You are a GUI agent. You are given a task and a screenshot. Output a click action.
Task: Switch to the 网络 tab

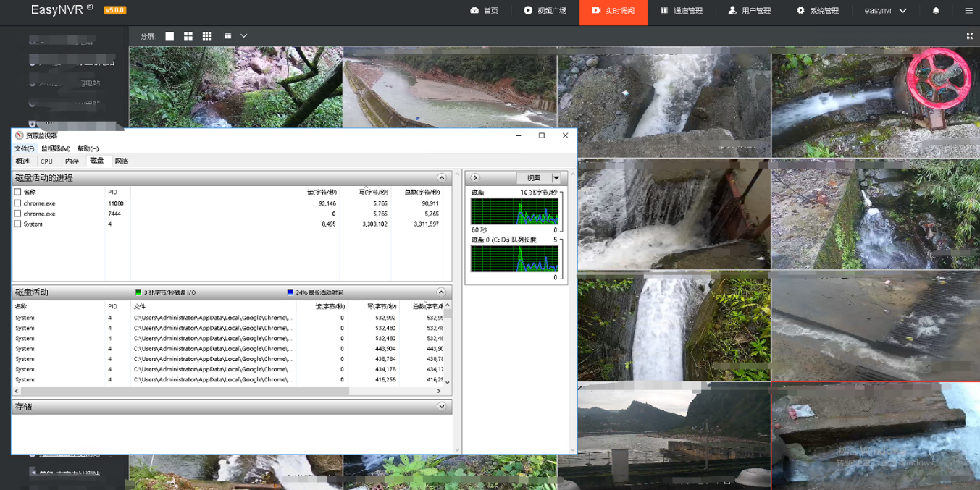click(122, 161)
